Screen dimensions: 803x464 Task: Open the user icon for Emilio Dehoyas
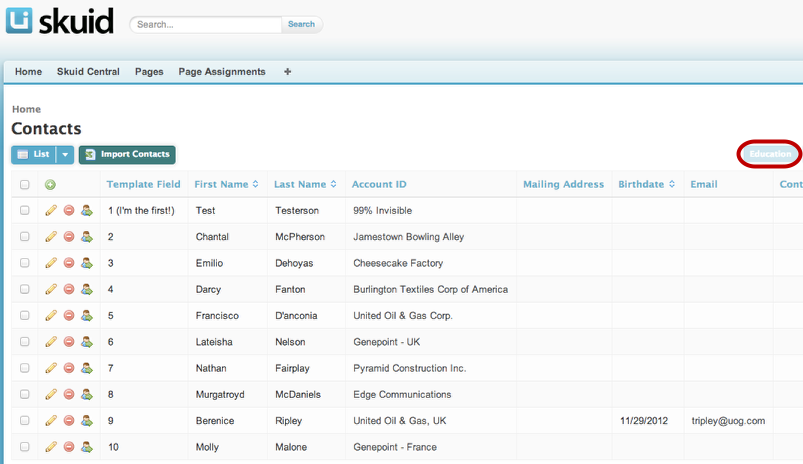click(x=87, y=263)
